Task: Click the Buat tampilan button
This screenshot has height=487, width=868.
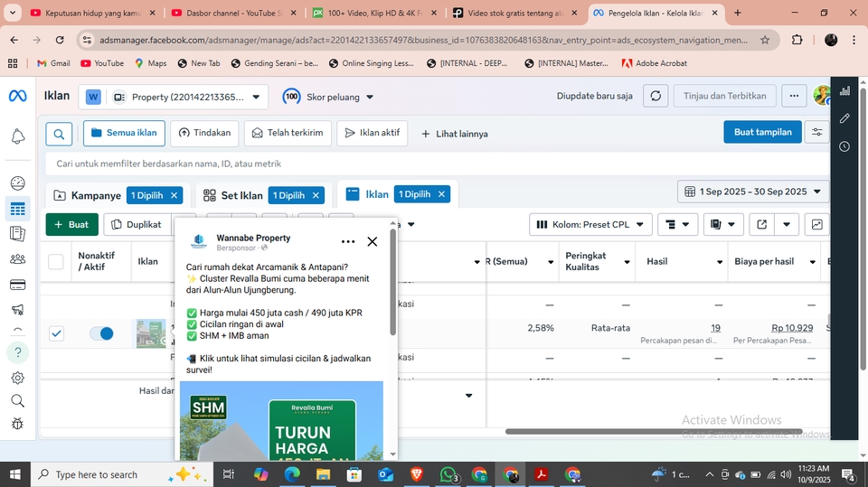Action: coord(762,132)
